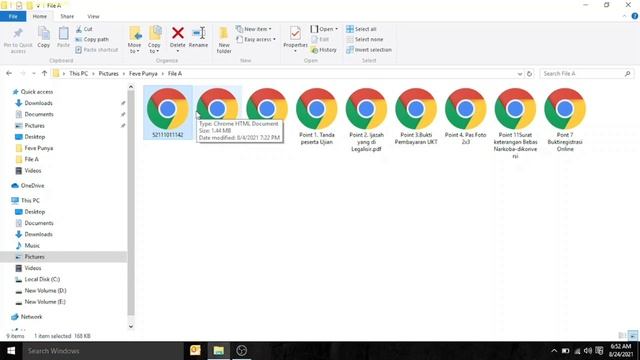640x360 pixels.
Task: Switch to the View ribbon tab
Action: pos(93,16)
